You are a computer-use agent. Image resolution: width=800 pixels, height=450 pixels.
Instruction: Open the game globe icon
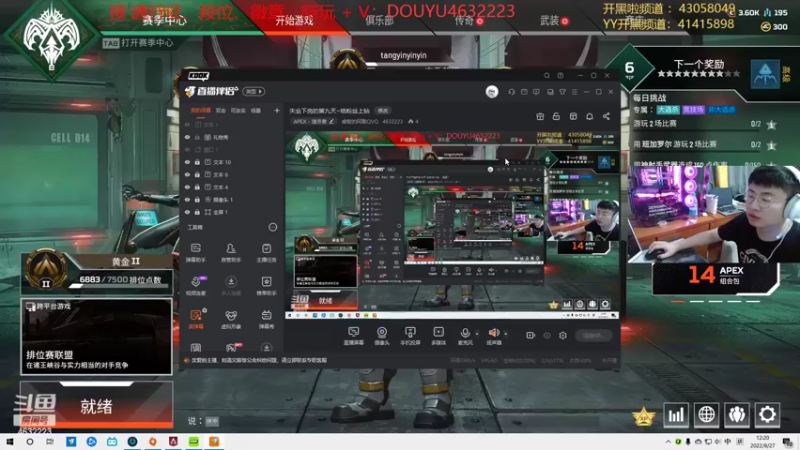706,415
